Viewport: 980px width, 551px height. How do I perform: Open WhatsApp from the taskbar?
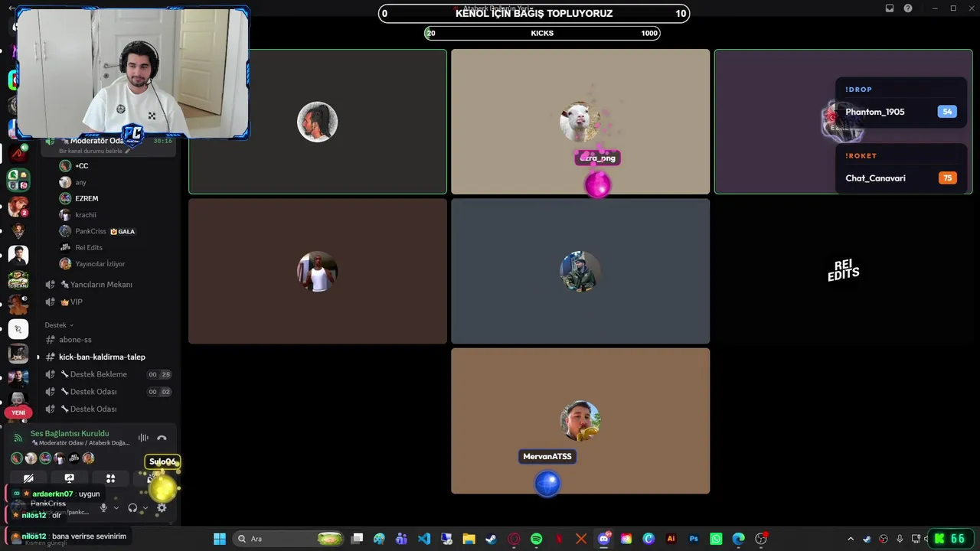coord(716,539)
